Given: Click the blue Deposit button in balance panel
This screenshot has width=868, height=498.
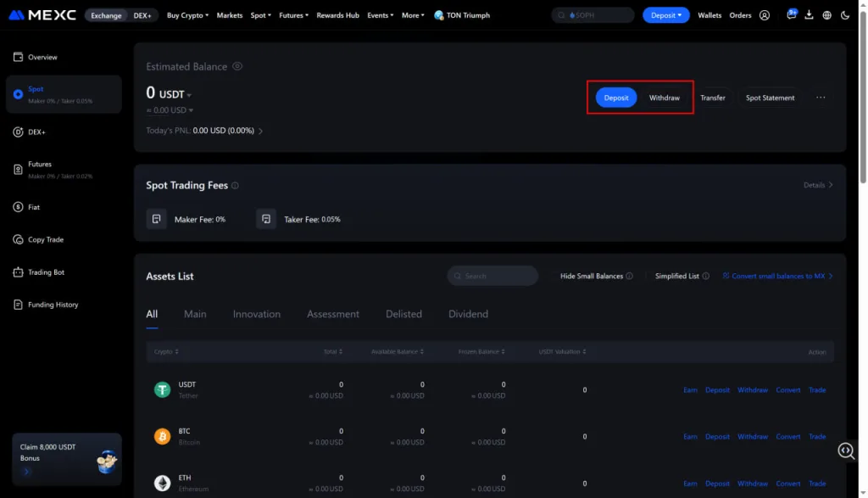Looking at the screenshot, I should coord(616,98).
